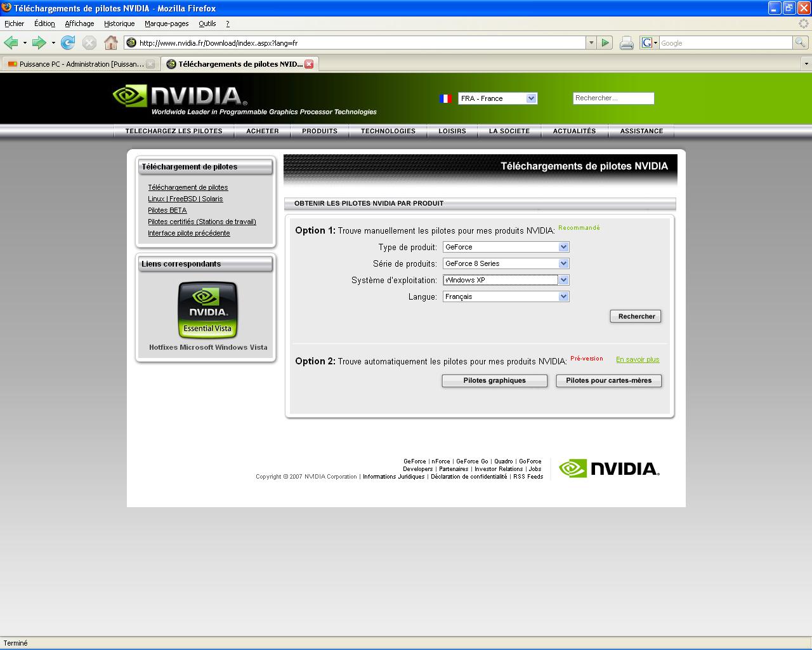Open the LOISIRS nav item

coord(452,131)
